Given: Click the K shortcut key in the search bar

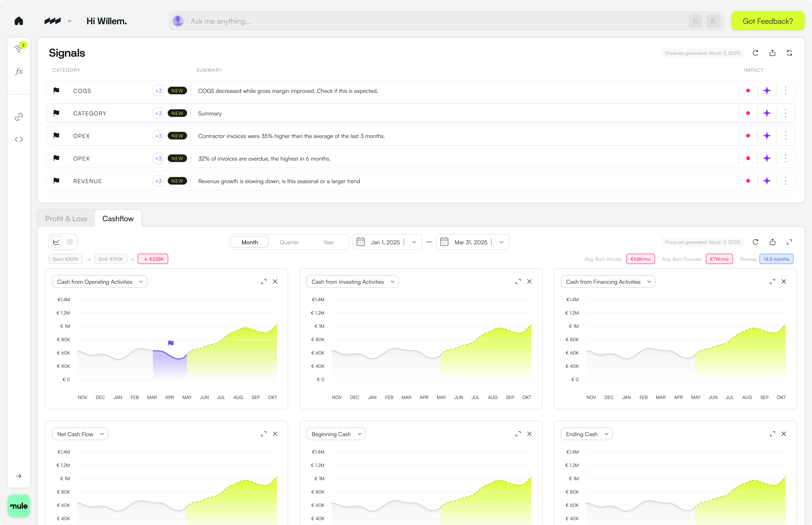Looking at the screenshot, I should click(713, 21).
